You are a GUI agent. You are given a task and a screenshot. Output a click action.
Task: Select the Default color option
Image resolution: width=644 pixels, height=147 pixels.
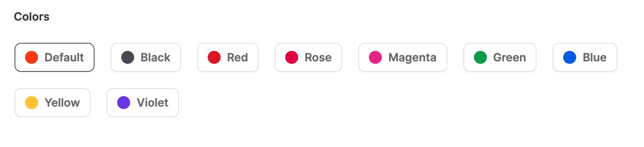55,57
